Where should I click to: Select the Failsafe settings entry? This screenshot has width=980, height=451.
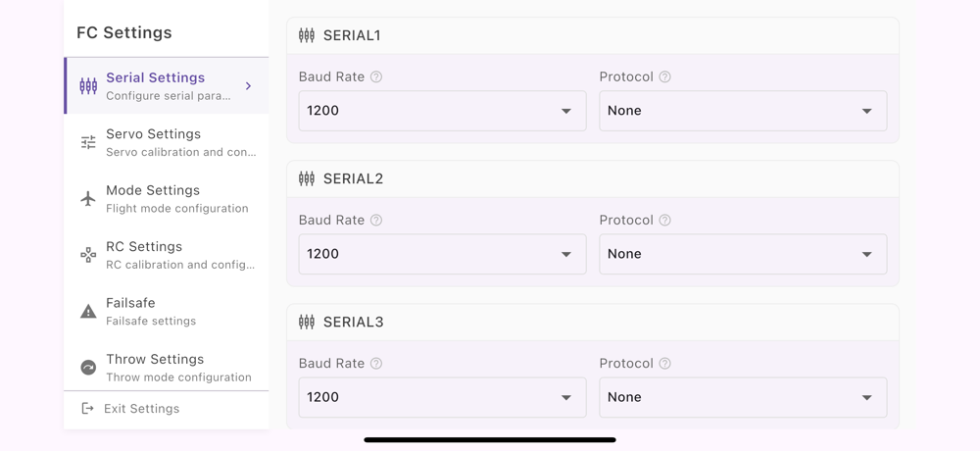click(x=167, y=312)
